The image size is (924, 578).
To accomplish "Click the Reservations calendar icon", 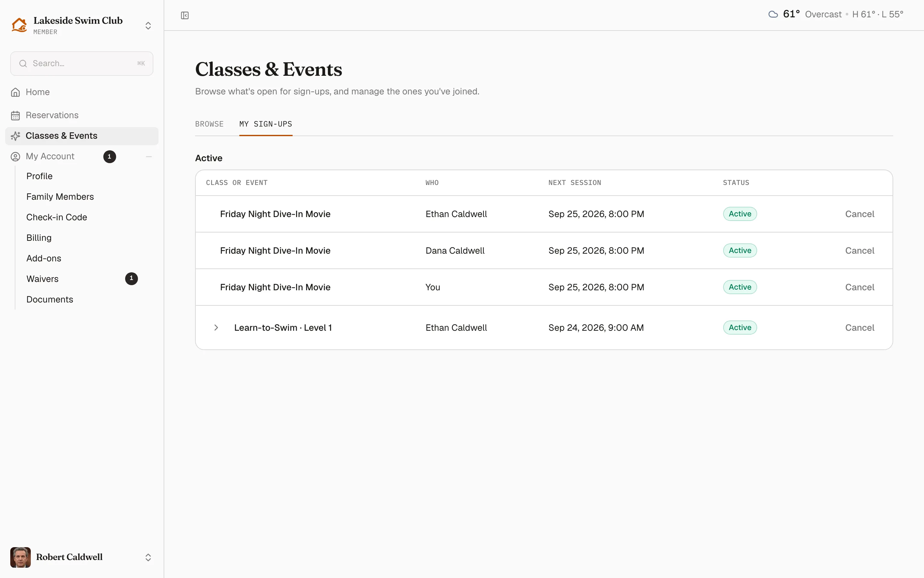I will coord(15,116).
